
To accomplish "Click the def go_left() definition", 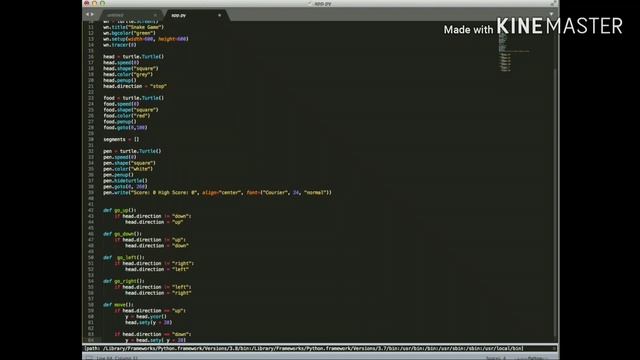I will 124,258.
